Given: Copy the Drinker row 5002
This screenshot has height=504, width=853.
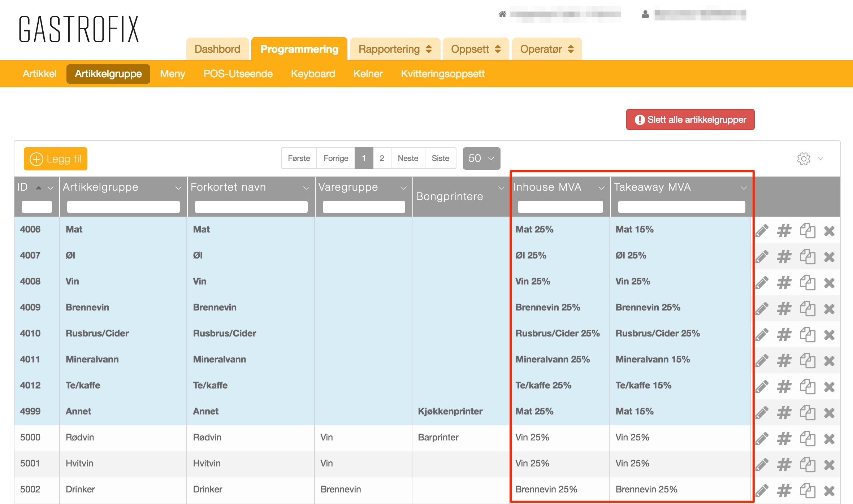Looking at the screenshot, I should tap(807, 491).
